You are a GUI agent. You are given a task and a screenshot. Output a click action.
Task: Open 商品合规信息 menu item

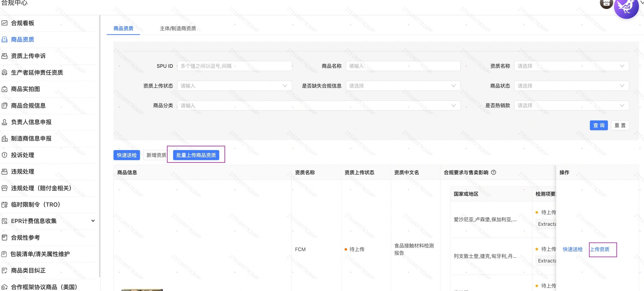click(x=28, y=105)
